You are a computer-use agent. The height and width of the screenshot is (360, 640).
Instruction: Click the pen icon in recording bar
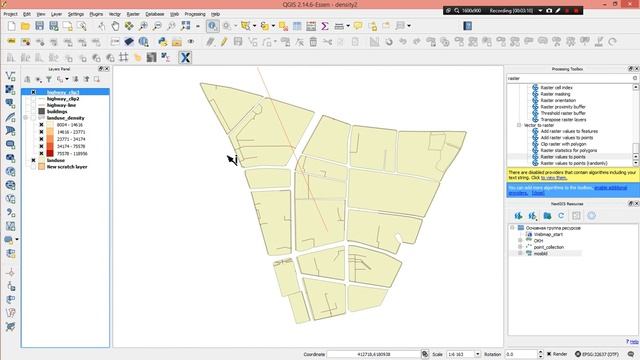coord(558,11)
